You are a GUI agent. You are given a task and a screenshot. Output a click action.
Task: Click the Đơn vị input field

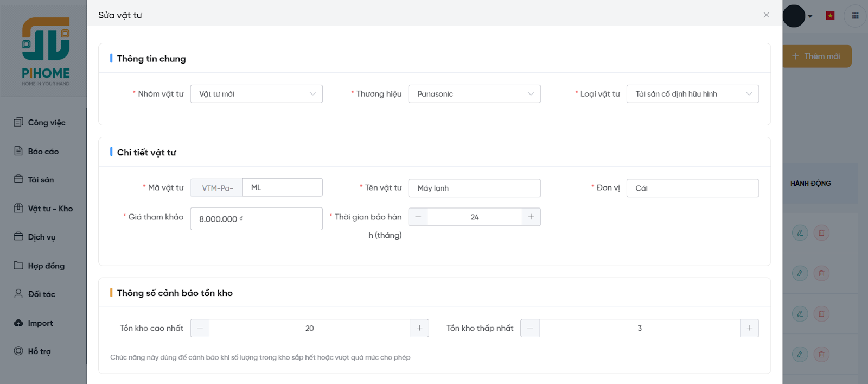coord(692,188)
